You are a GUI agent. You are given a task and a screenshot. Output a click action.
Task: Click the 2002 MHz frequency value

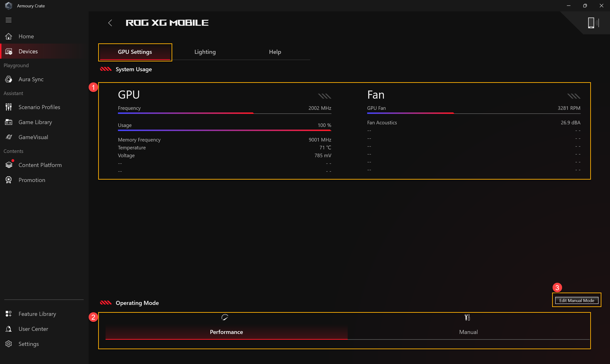[320, 108]
